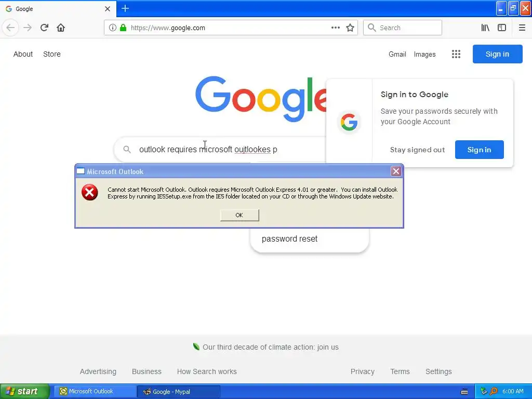Go to the browser Home page

point(61,28)
